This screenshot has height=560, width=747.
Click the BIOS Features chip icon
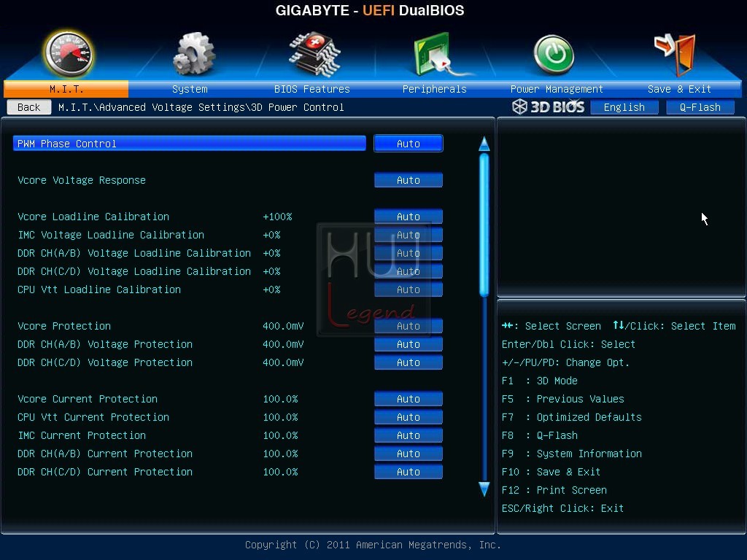click(314, 54)
